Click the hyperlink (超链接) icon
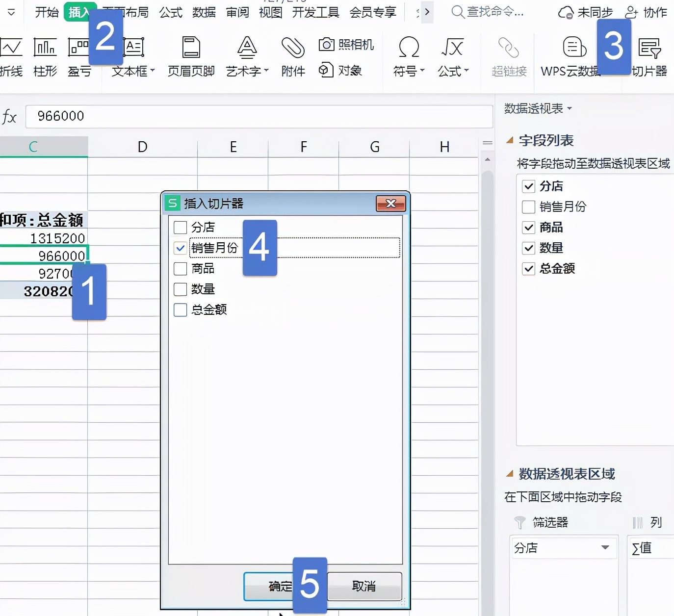674x616 pixels. coord(509,48)
